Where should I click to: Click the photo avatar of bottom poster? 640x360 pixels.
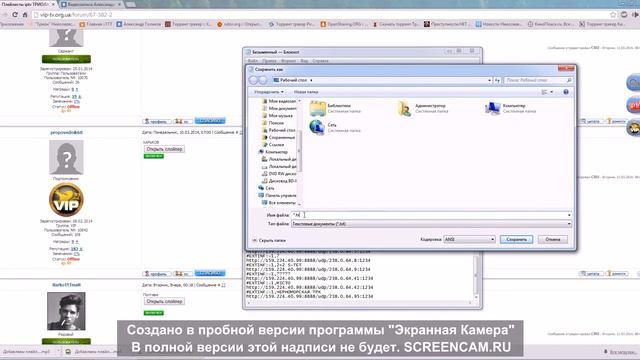click(66, 311)
